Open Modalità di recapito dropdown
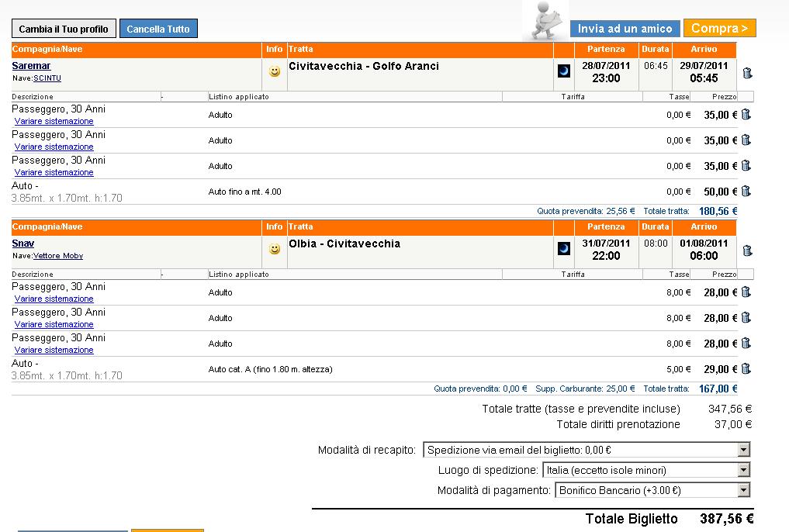This screenshot has width=789, height=532. coord(743,450)
